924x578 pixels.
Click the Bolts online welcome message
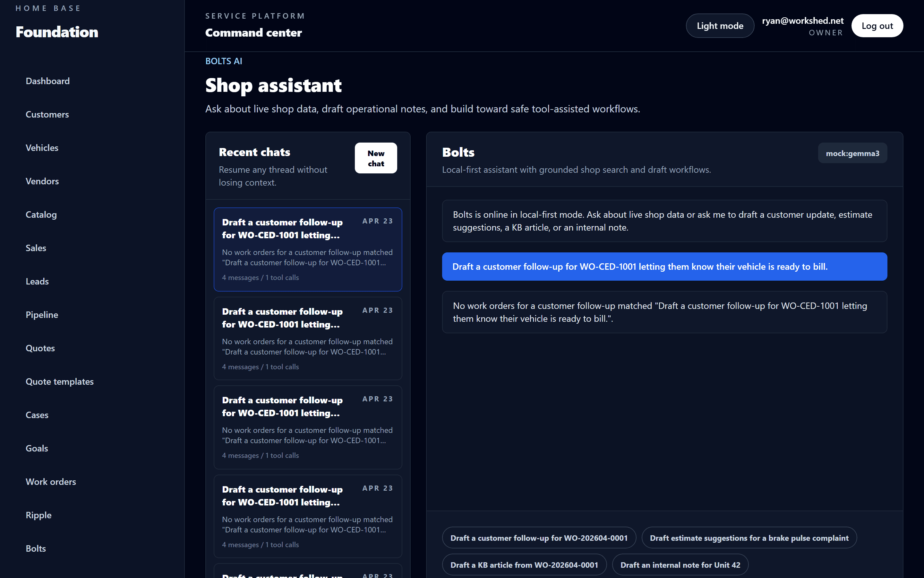coord(664,221)
